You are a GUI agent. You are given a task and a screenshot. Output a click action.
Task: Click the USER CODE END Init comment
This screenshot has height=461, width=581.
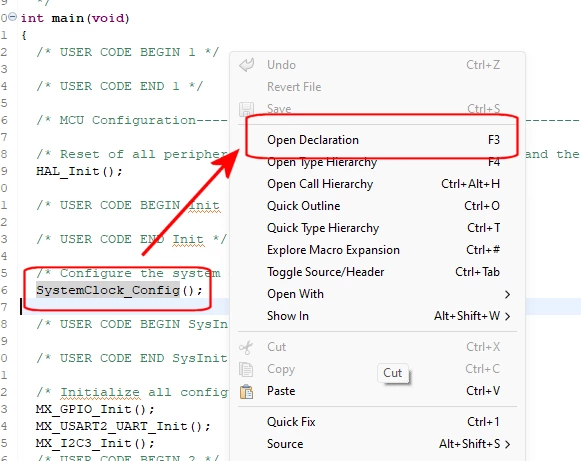pos(132,239)
